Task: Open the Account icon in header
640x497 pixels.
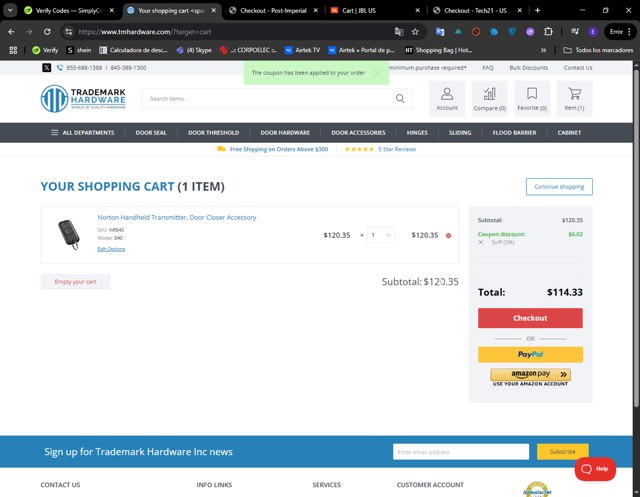Action: (x=447, y=99)
